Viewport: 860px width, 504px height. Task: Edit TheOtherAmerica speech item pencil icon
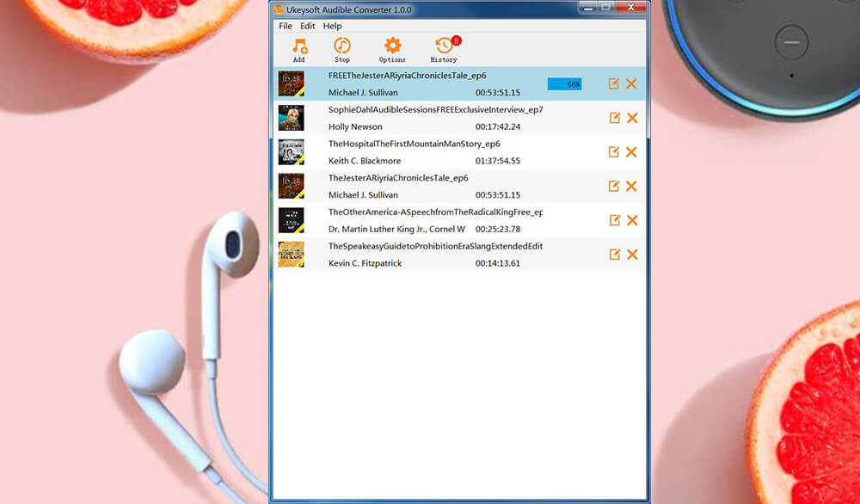(x=615, y=220)
